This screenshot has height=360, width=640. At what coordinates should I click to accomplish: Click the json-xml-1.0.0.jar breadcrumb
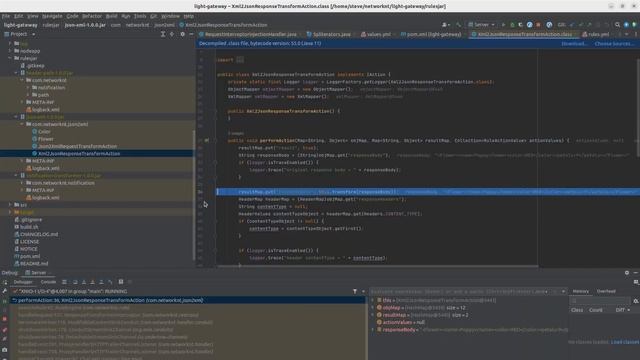pyautogui.click(x=85, y=25)
